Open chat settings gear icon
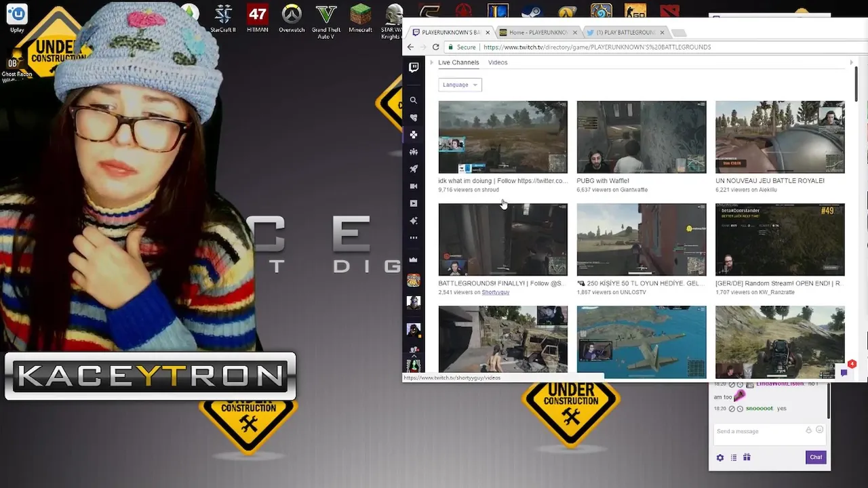 [x=720, y=457]
